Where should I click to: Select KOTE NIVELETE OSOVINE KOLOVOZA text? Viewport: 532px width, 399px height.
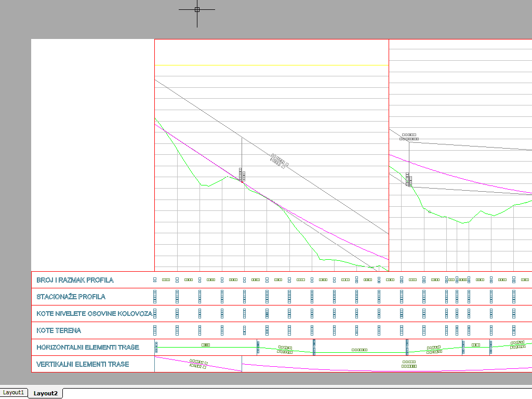click(x=94, y=314)
